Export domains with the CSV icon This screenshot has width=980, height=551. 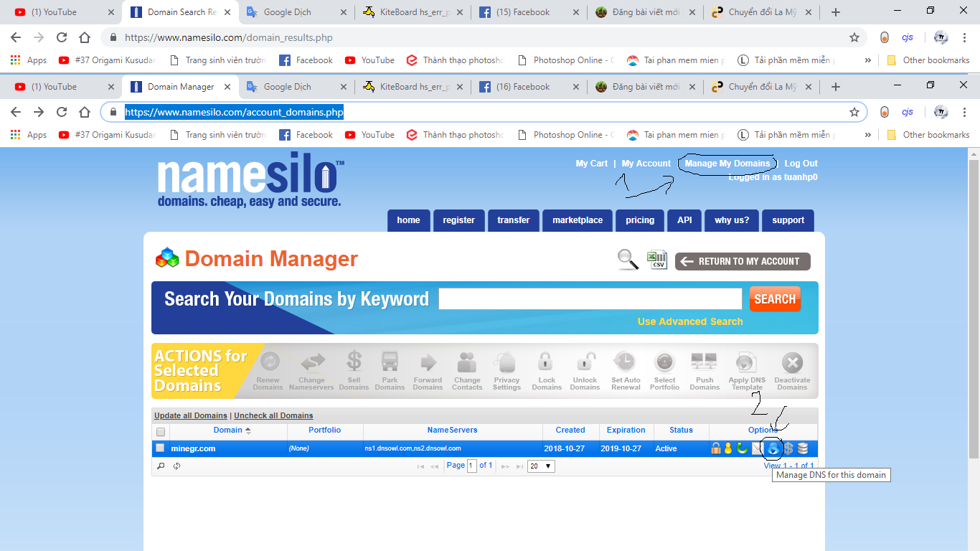[656, 260]
